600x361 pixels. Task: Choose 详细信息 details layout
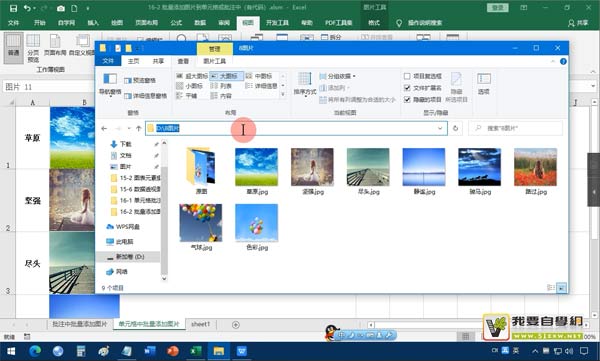tap(261, 86)
